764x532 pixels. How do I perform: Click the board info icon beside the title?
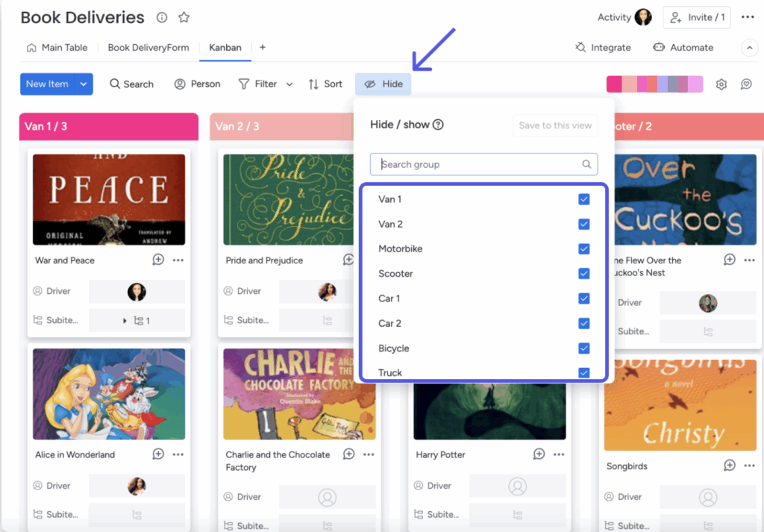pos(162,18)
